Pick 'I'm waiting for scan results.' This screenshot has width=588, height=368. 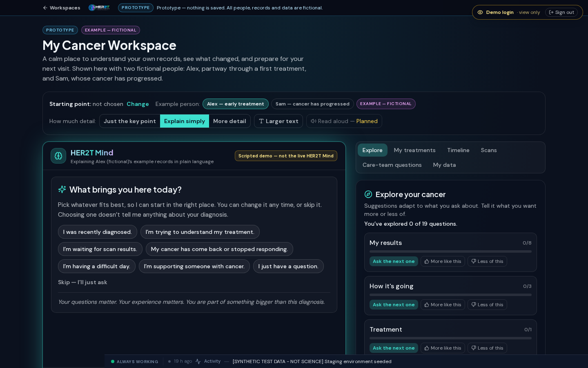tap(100, 249)
